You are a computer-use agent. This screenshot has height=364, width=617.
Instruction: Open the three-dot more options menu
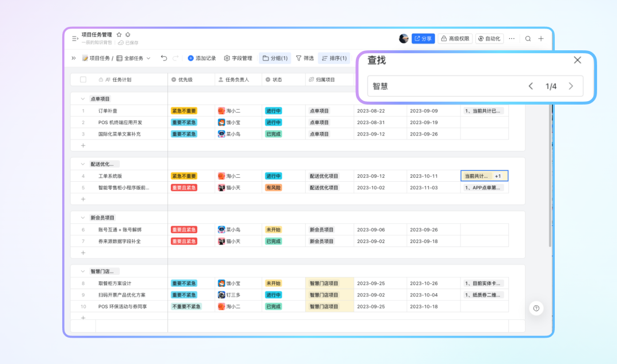511,39
